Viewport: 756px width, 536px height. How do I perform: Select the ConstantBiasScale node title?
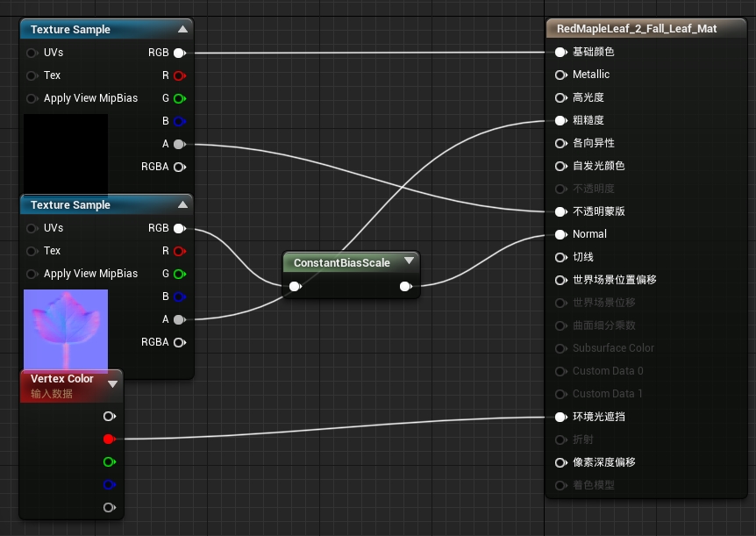(342, 263)
